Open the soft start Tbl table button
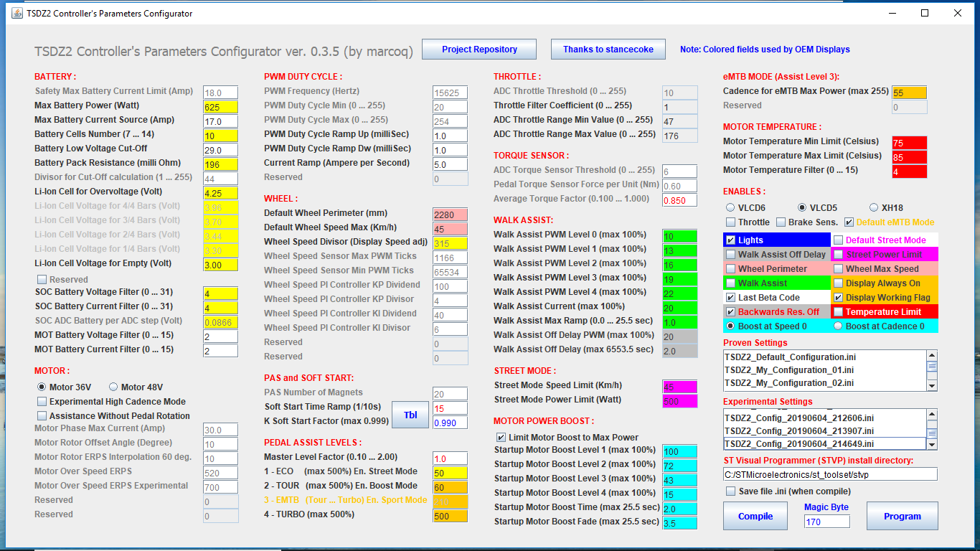 411,415
